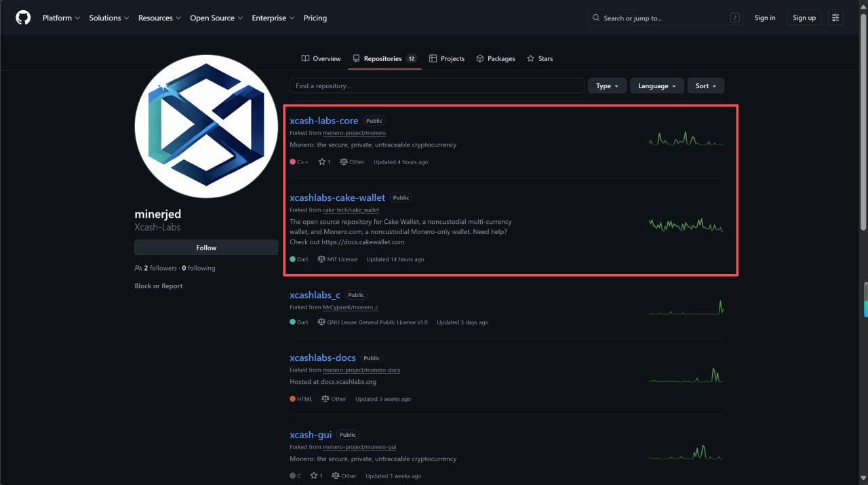
Task: Click the GitHub logo icon
Action: tap(23, 18)
